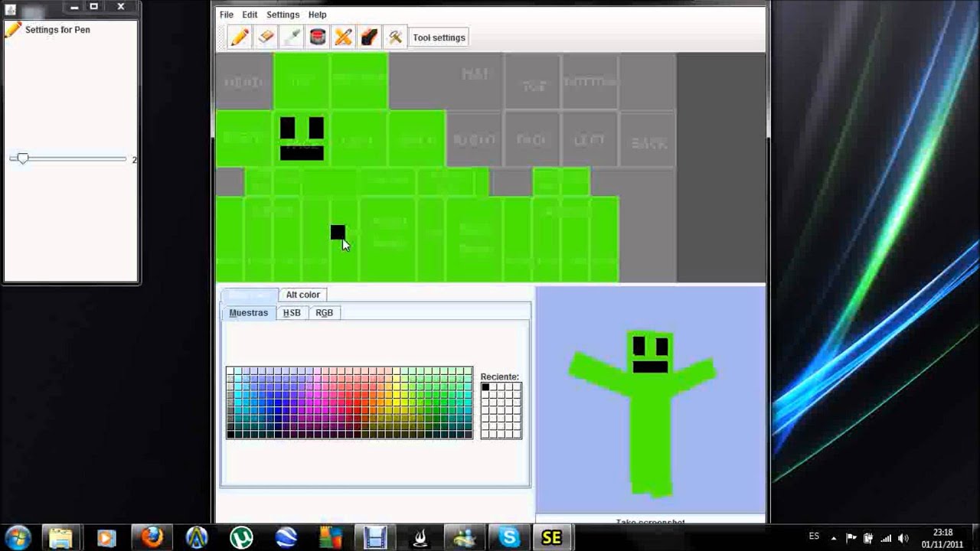Select the color picker eyedropper tool
Screen dimensions: 980x551
tap(292, 37)
